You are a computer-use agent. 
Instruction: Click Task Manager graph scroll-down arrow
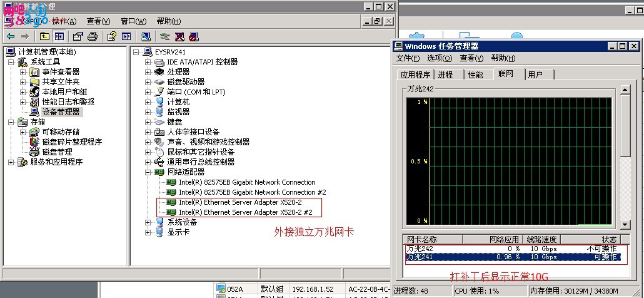625,224
